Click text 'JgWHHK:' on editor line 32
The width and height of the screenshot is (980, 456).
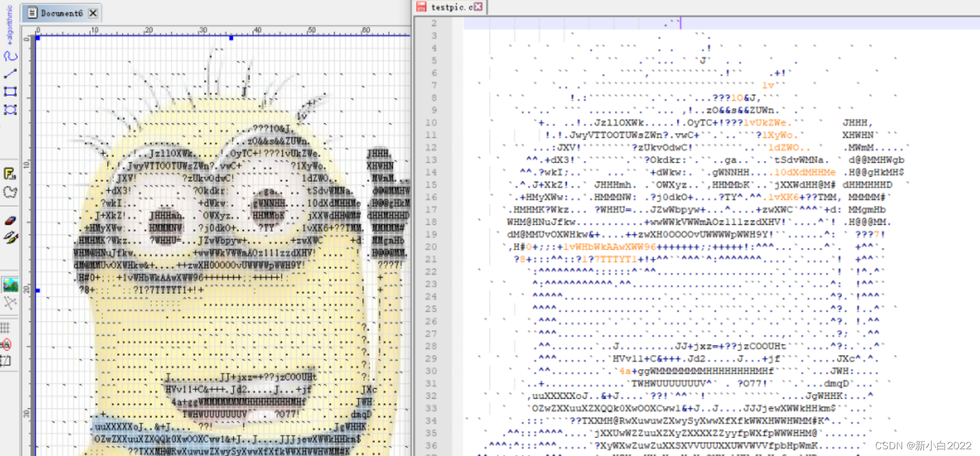click(827, 396)
